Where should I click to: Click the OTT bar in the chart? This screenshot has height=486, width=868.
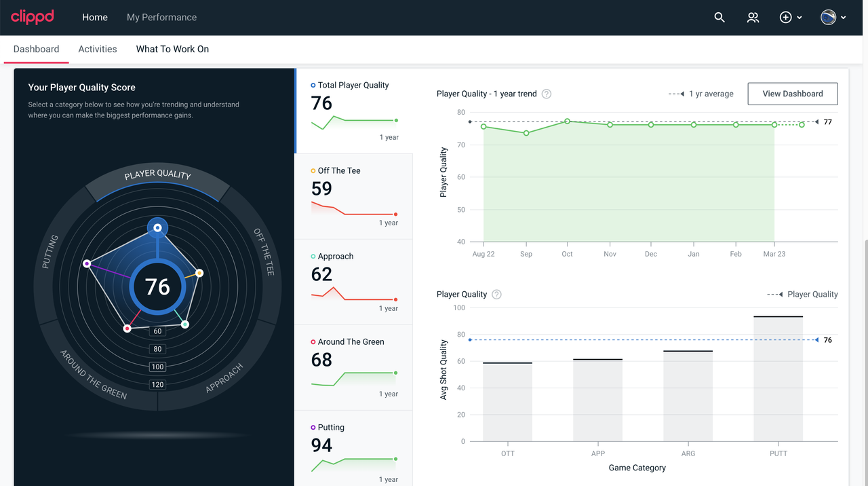click(x=508, y=402)
